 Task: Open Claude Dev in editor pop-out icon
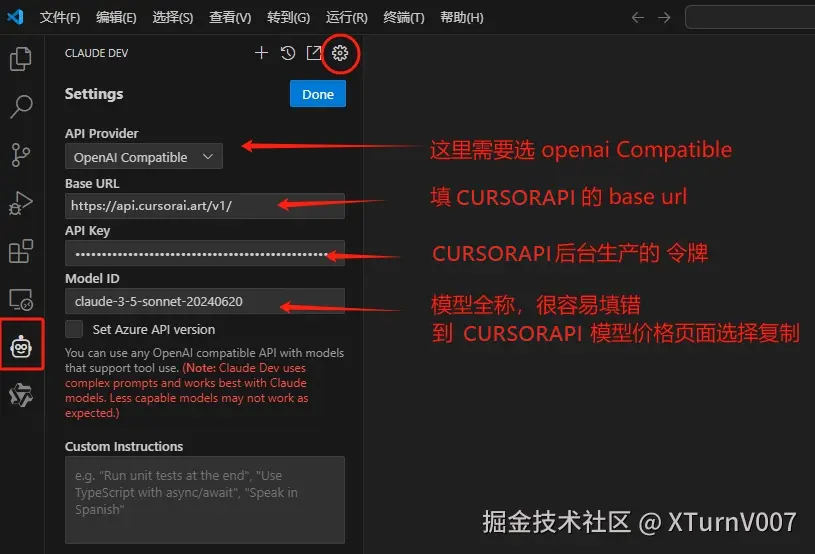pyautogui.click(x=313, y=52)
